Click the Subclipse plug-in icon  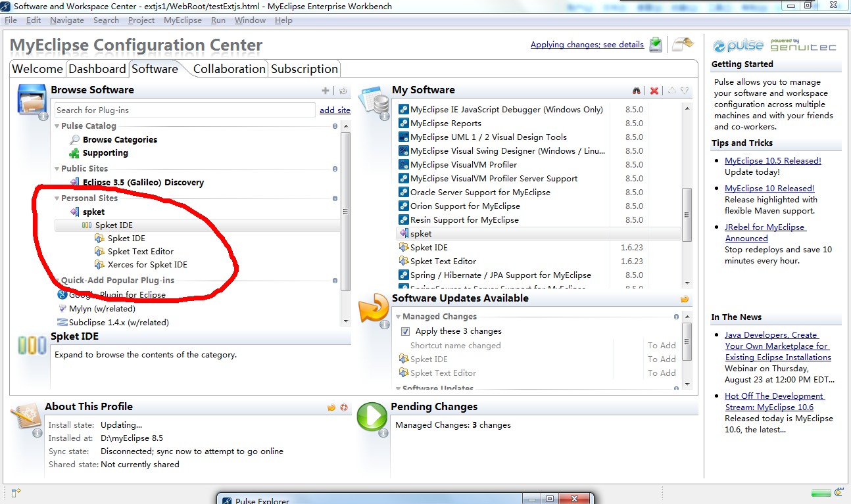point(62,323)
